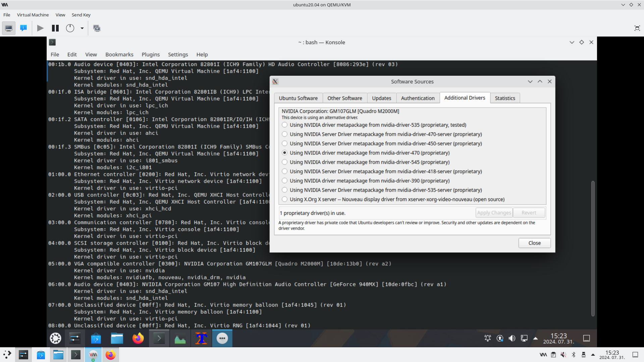Switch to the Authentication tab

point(418,98)
